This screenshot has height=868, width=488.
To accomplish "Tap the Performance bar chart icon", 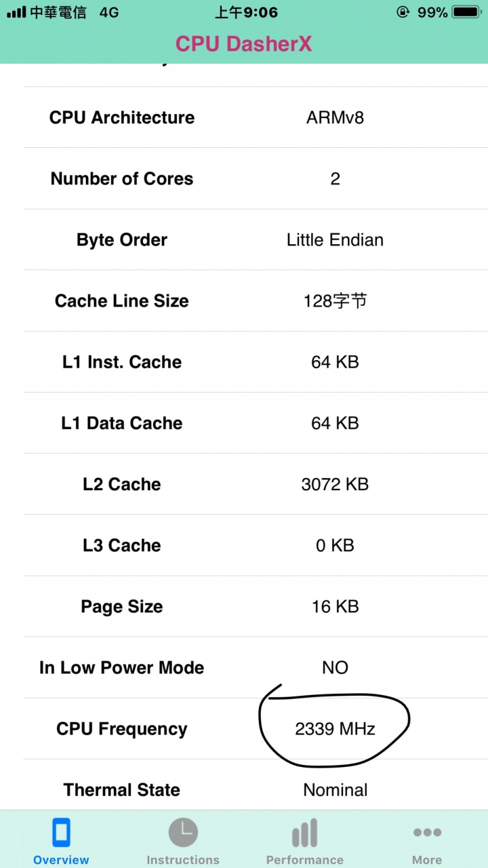I will (x=305, y=833).
